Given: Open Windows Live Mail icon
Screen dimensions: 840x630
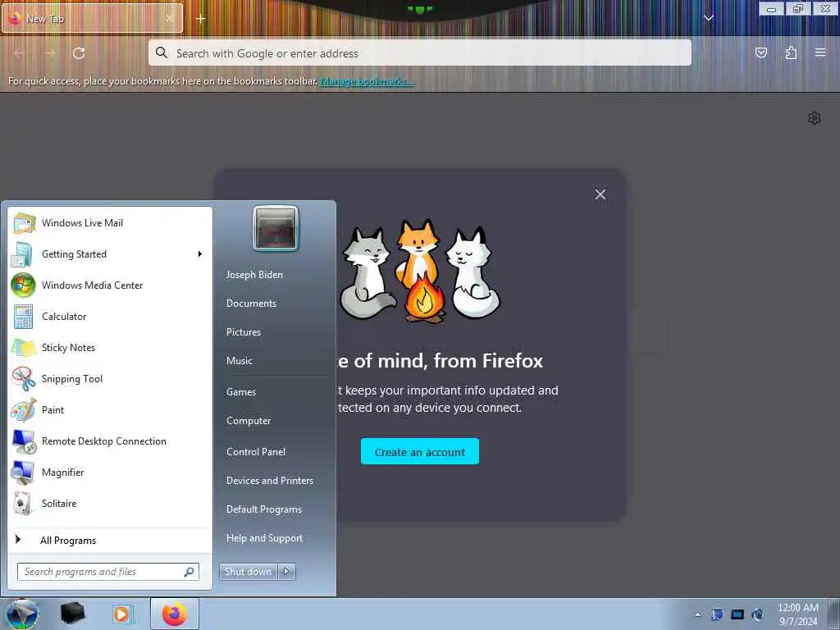Looking at the screenshot, I should tap(24, 223).
